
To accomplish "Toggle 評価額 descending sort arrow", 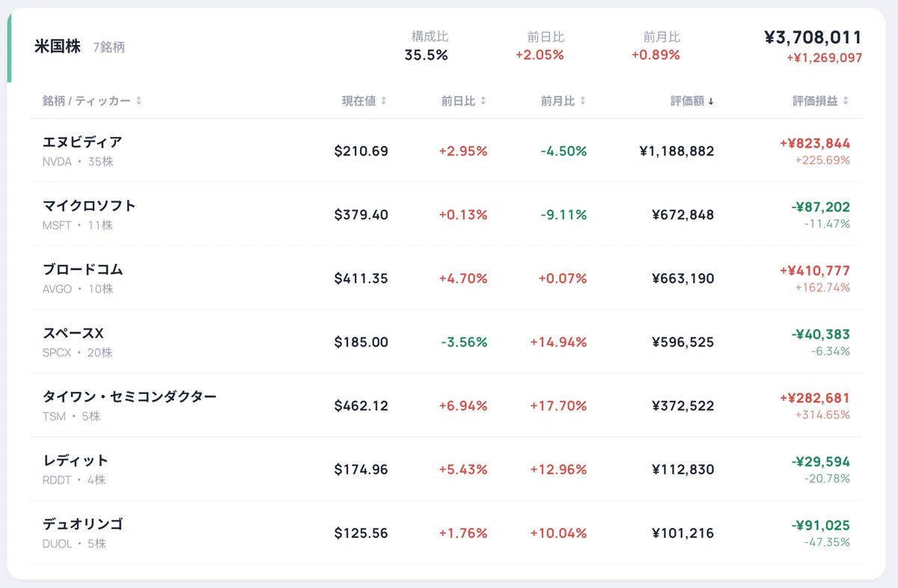I will (x=711, y=101).
